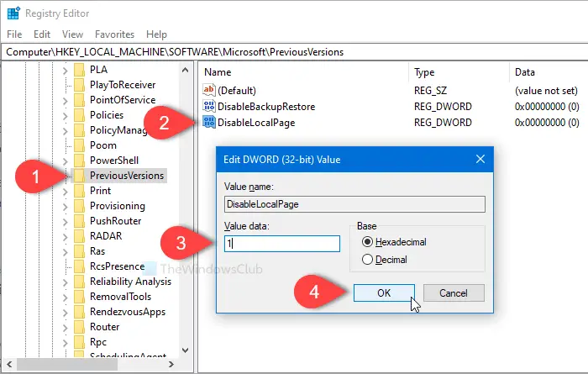Viewport: 588px width, 374px height.
Task: Open the Help menu
Action: pos(156,34)
